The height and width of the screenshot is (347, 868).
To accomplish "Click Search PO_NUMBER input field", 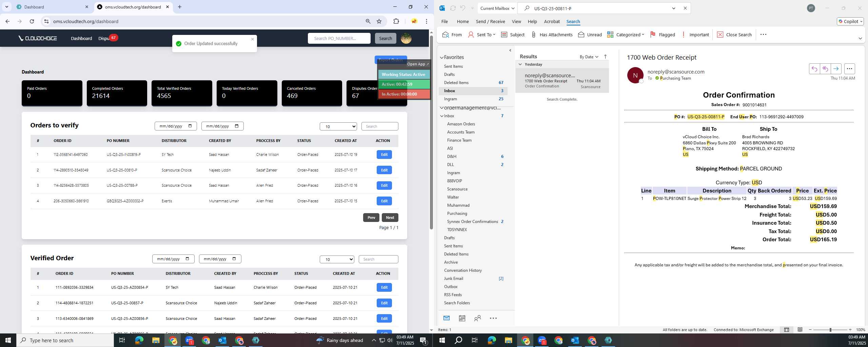I will click(x=339, y=38).
